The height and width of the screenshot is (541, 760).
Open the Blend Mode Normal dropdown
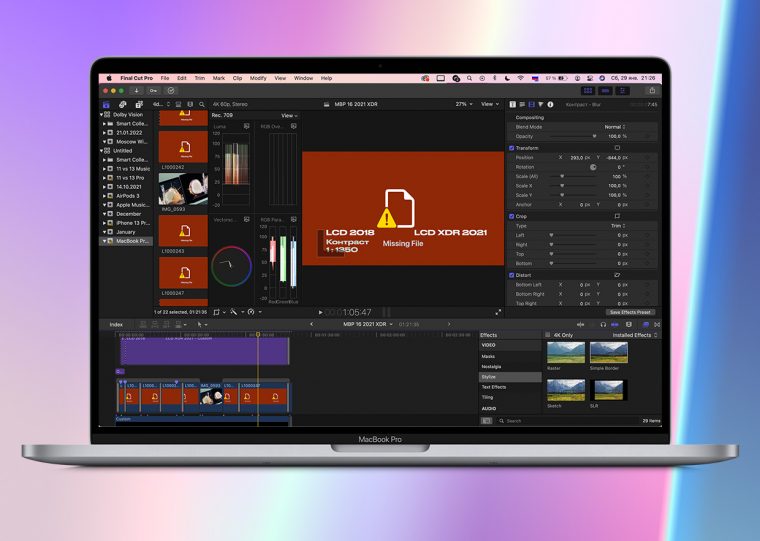click(615, 127)
